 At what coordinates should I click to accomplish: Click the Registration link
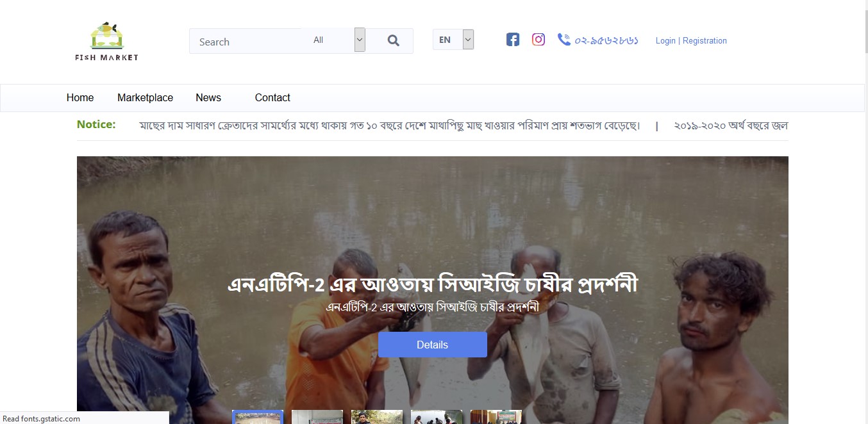point(705,41)
